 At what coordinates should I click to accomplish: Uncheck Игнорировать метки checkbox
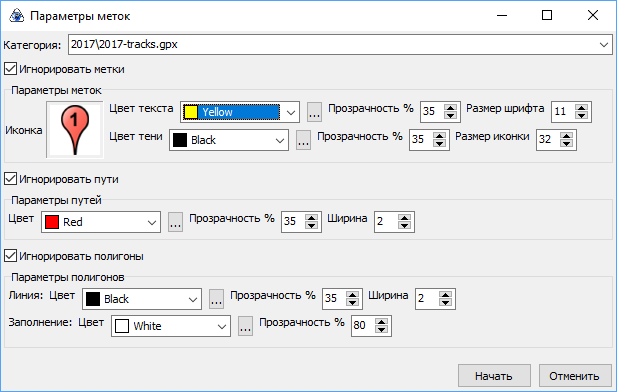click(10, 69)
